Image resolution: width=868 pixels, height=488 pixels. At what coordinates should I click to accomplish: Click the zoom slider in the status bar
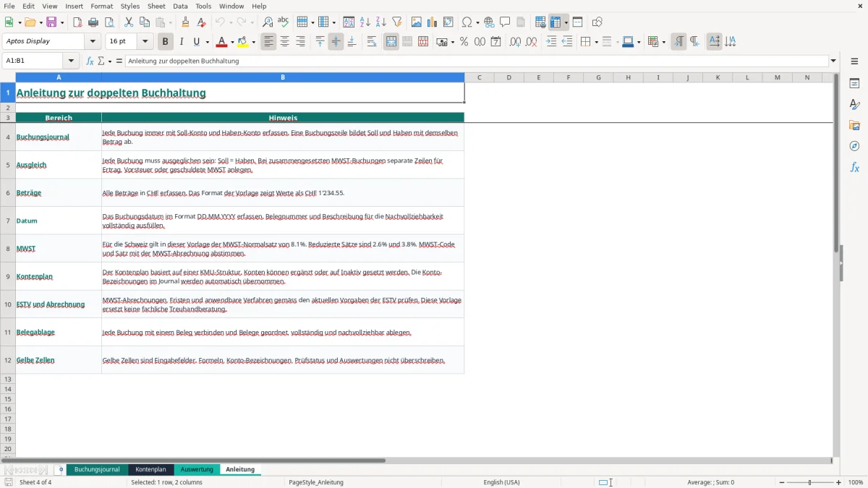[x=810, y=482]
